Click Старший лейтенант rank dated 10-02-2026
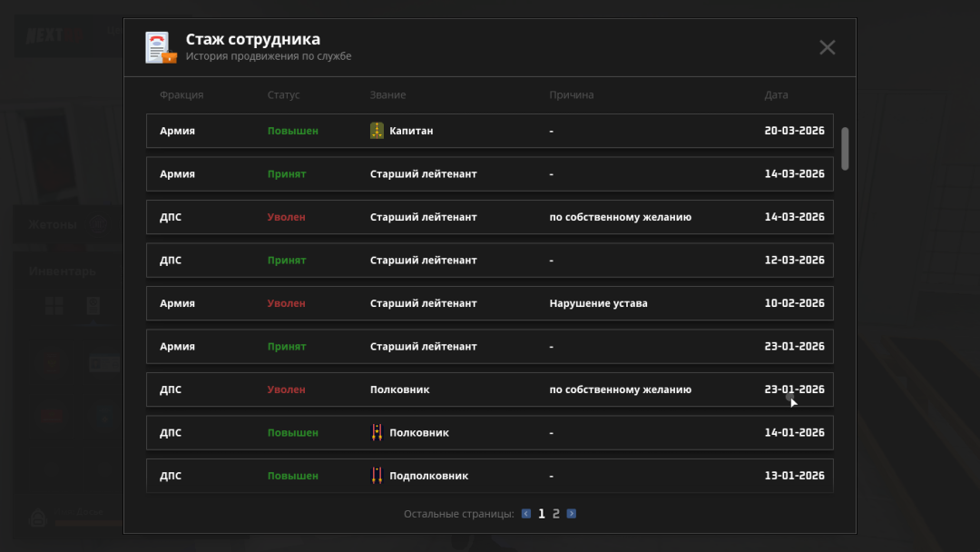Viewport: 980px width, 552px height. tap(423, 303)
